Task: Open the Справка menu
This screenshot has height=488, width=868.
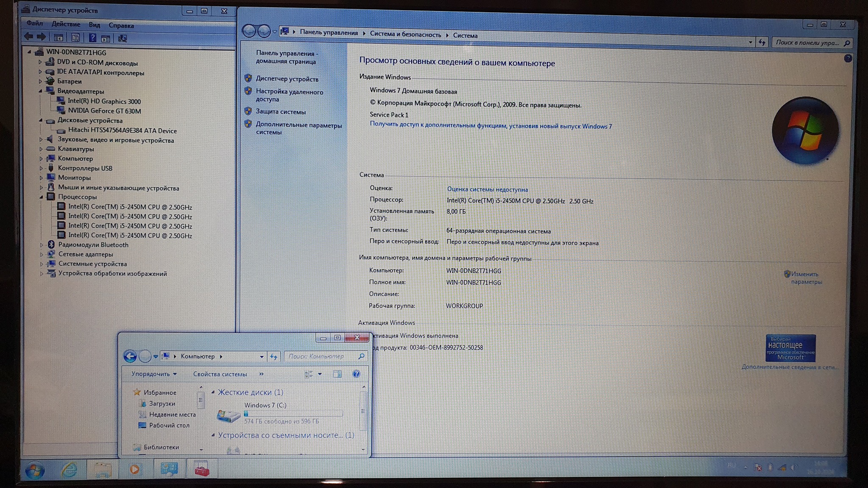Action: point(121,25)
